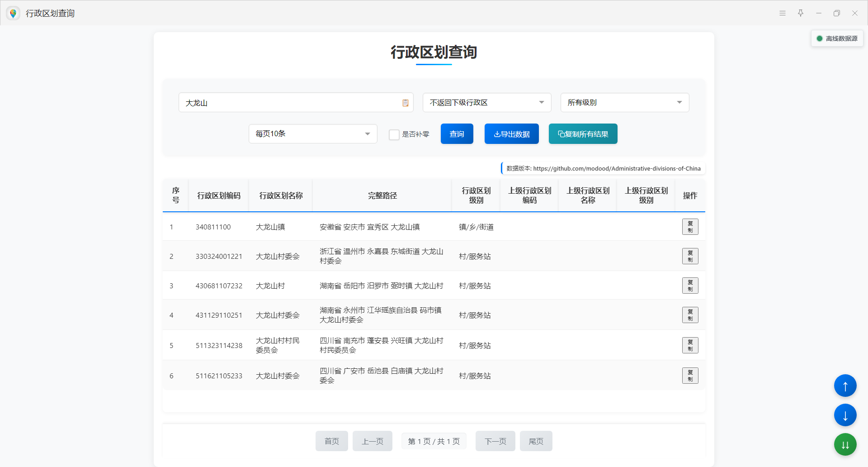Screen dimensions: 868x467
Task: Click the 第 1 页 / 共 1 页 indicator
Action: (x=434, y=441)
